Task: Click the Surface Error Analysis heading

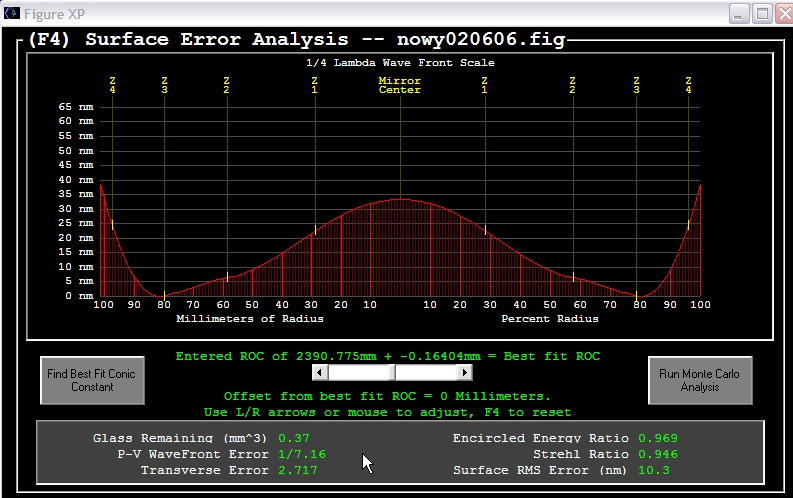Action: tap(297, 39)
